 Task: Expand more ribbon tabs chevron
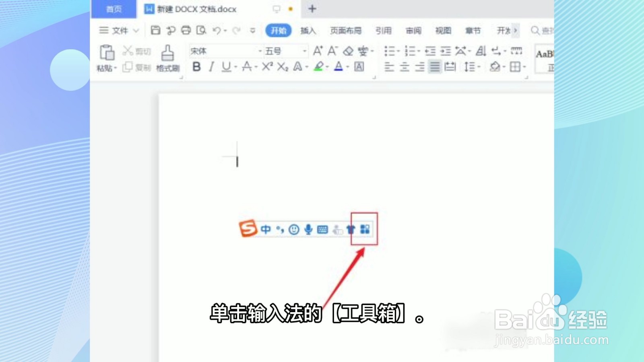point(515,30)
